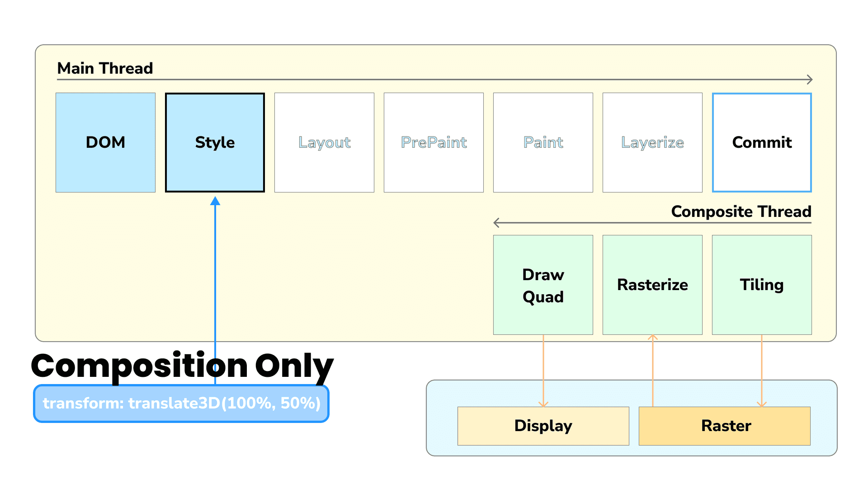Select the blue-outlined Commit box
This screenshot has height=488, width=868.
(x=762, y=142)
